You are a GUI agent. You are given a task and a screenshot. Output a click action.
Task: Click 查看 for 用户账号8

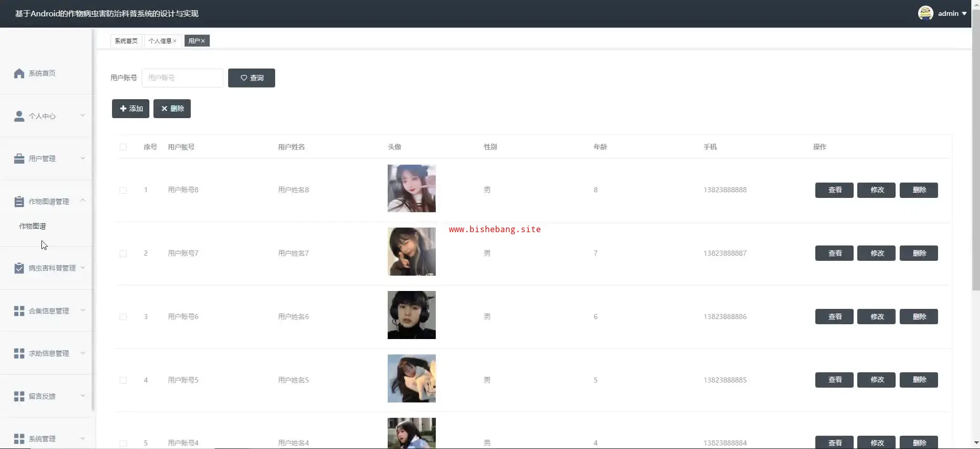tap(834, 190)
